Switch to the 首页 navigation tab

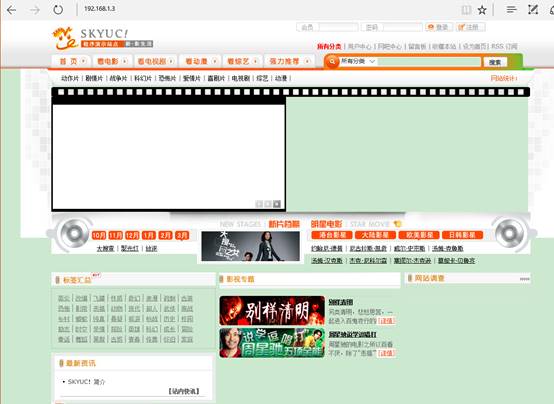[x=72, y=61]
